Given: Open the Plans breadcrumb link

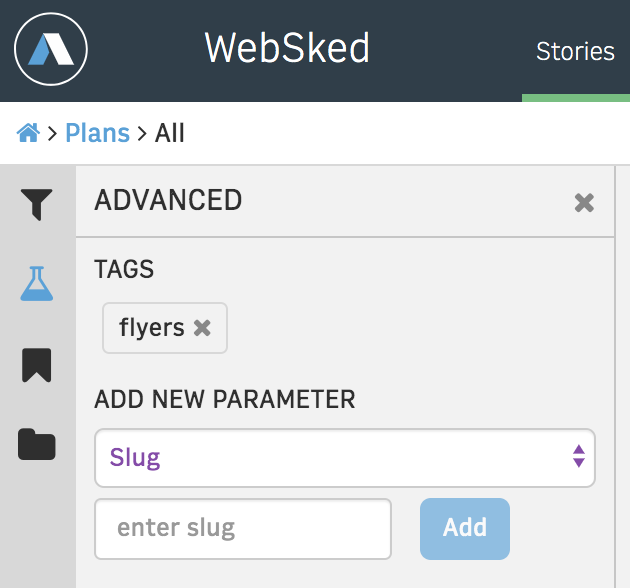Looking at the screenshot, I should (x=97, y=133).
